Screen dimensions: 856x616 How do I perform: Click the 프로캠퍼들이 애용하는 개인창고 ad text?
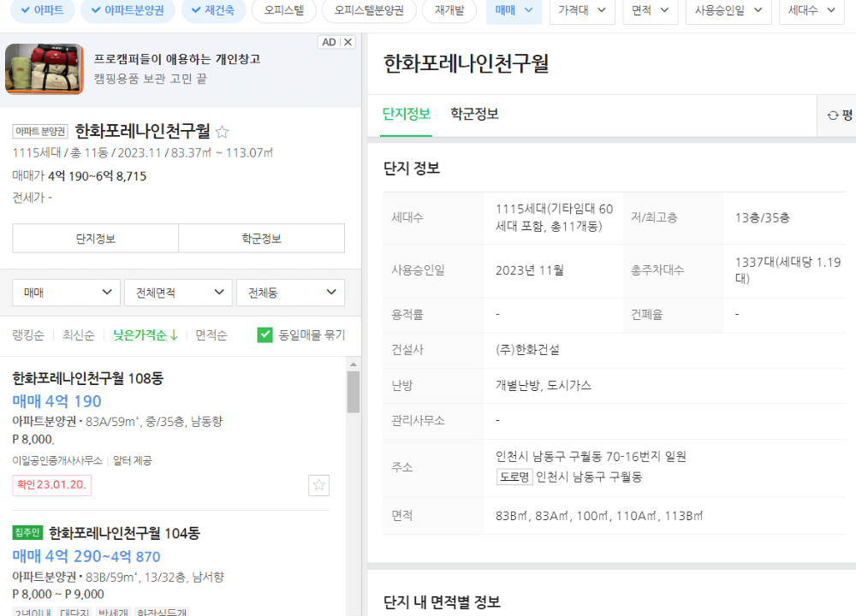click(177, 59)
